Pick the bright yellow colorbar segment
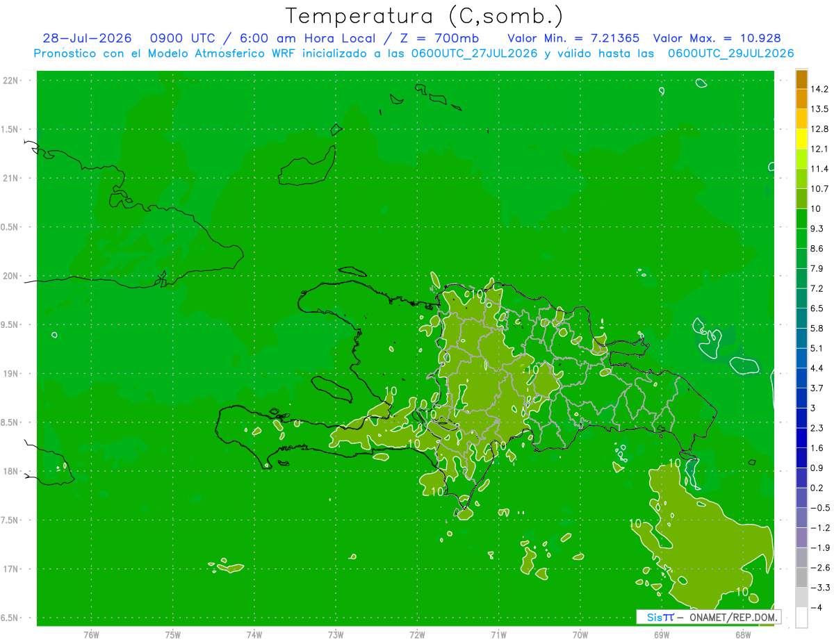The height and width of the screenshot is (644, 834). pyautogui.click(x=801, y=139)
